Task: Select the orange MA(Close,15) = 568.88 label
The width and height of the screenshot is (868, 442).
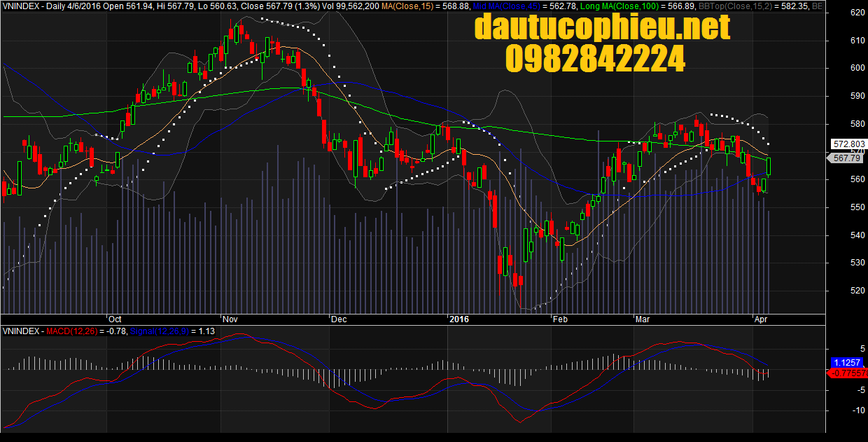Action: tap(426, 6)
